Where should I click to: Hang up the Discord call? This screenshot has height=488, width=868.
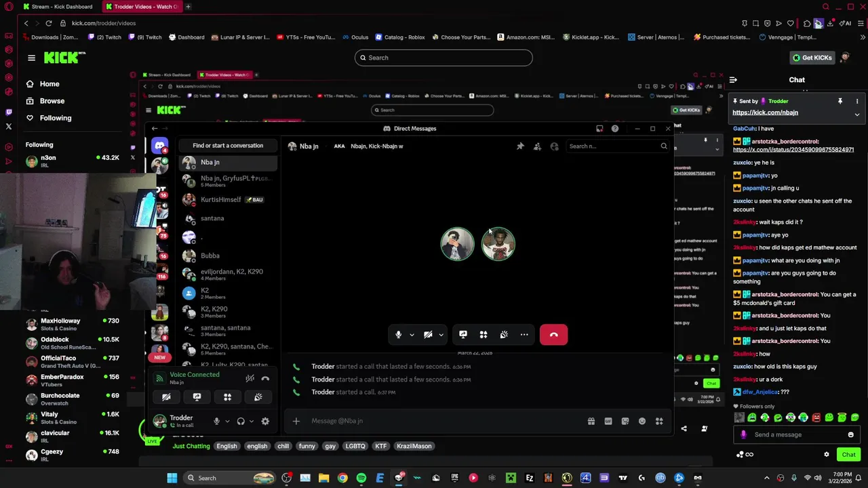[553, 335]
